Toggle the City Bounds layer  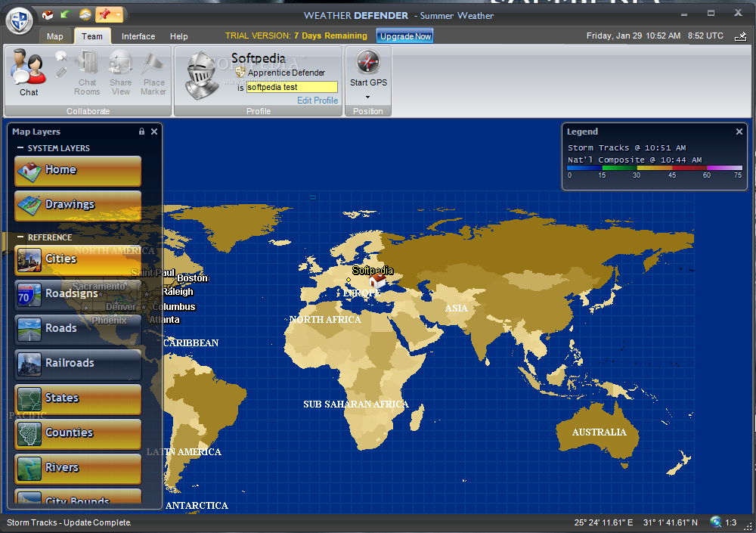pyautogui.click(x=78, y=497)
